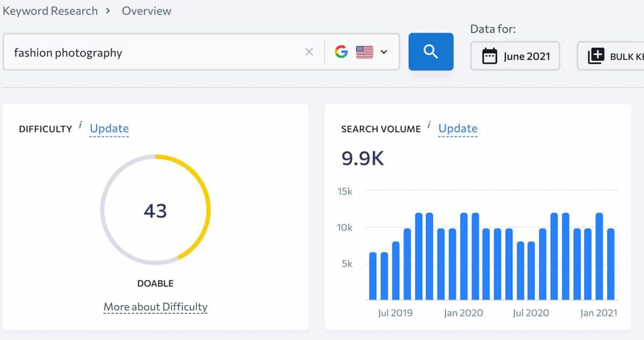This screenshot has height=340, width=644.
Task: Click the Google search engine icon
Action: point(341,52)
